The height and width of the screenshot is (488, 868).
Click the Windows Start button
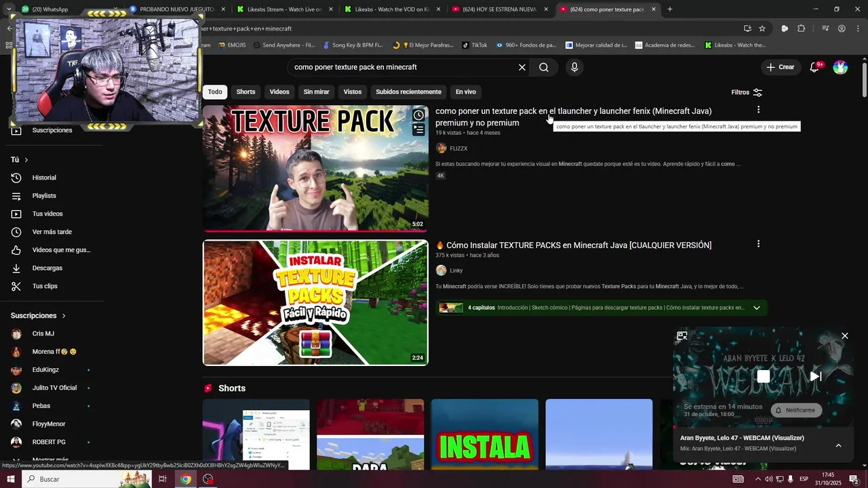pos(10,479)
